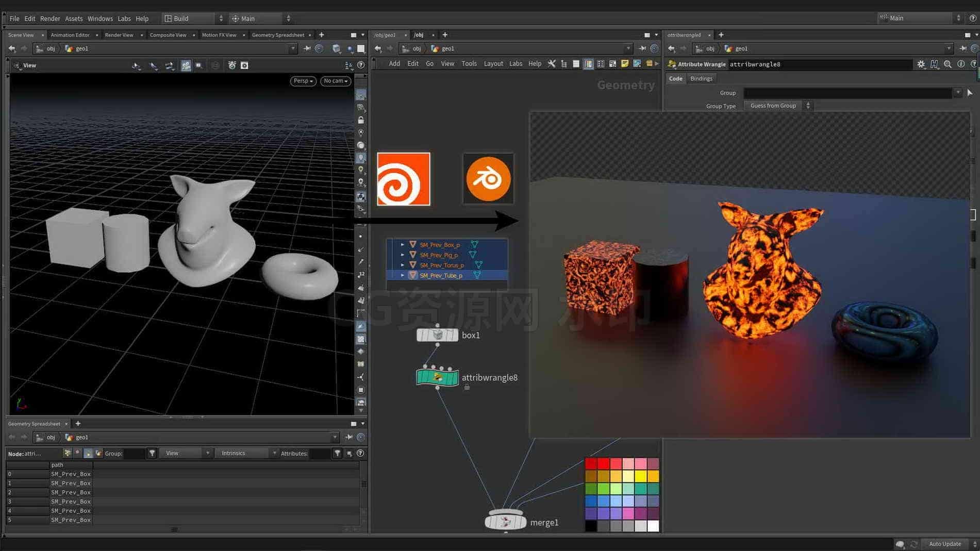Open the Render menu in the main menu bar
Screen dimensions: 980x551
tap(50, 19)
